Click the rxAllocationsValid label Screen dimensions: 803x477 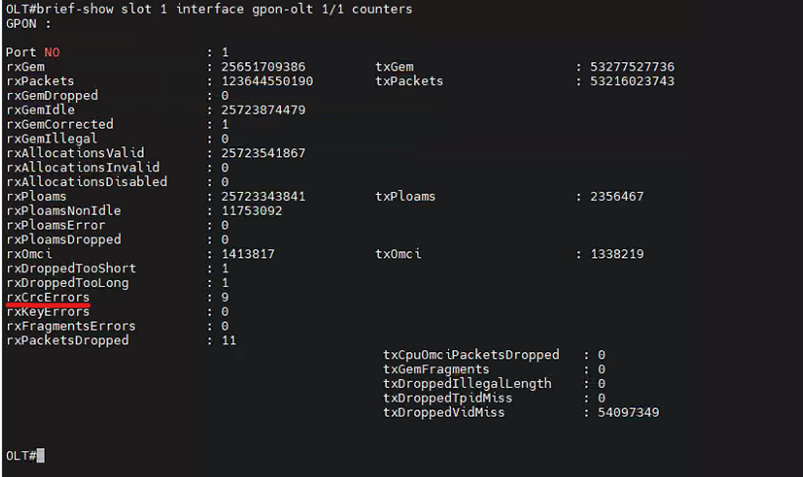[75, 153]
